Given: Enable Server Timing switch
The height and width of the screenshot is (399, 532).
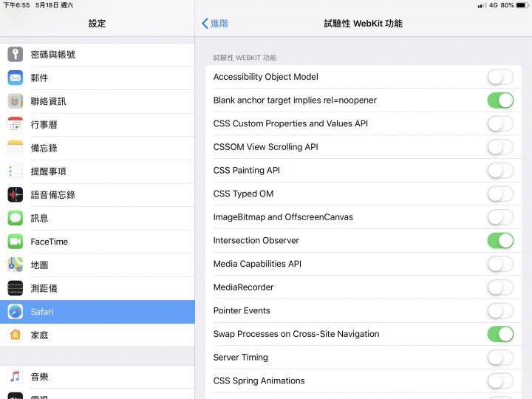Looking at the screenshot, I should click(500, 358).
